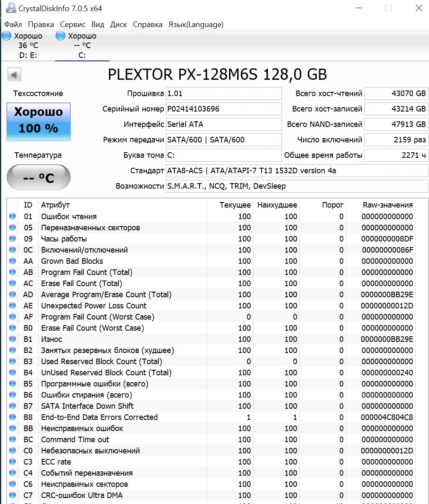The image size is (429, 504).
Task: Click status orb for B3 Used Reserved Block
Action: pyautogui.click(x=12, y=361)
